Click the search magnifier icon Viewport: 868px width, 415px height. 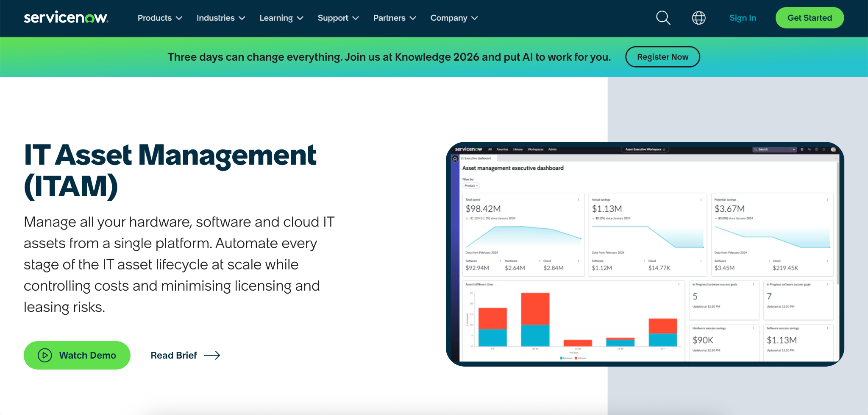coord(663,18)
